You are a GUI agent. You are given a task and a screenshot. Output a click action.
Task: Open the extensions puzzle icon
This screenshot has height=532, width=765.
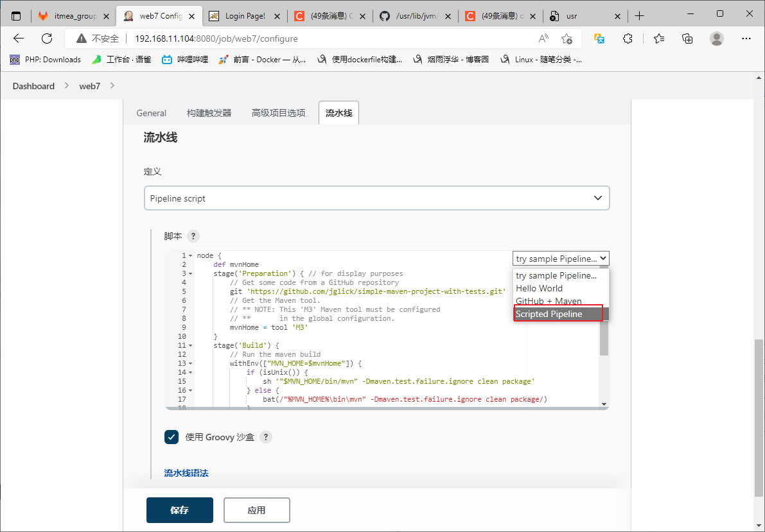628,39
